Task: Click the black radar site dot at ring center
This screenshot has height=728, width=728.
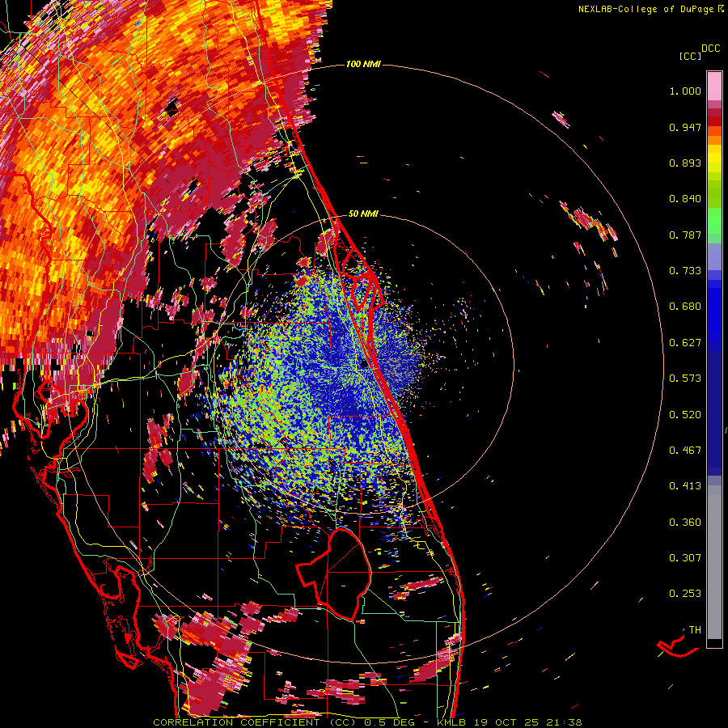Action: pyautogui.click(x=363, y=365)
